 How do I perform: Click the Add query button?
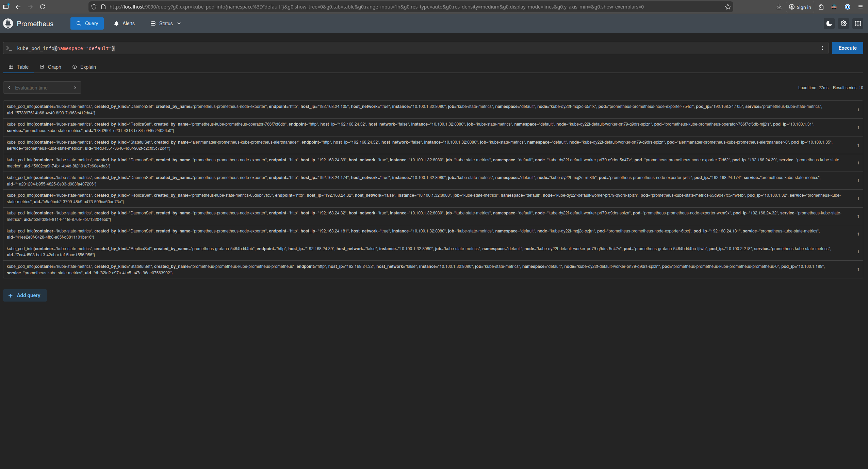pos(25,295)
